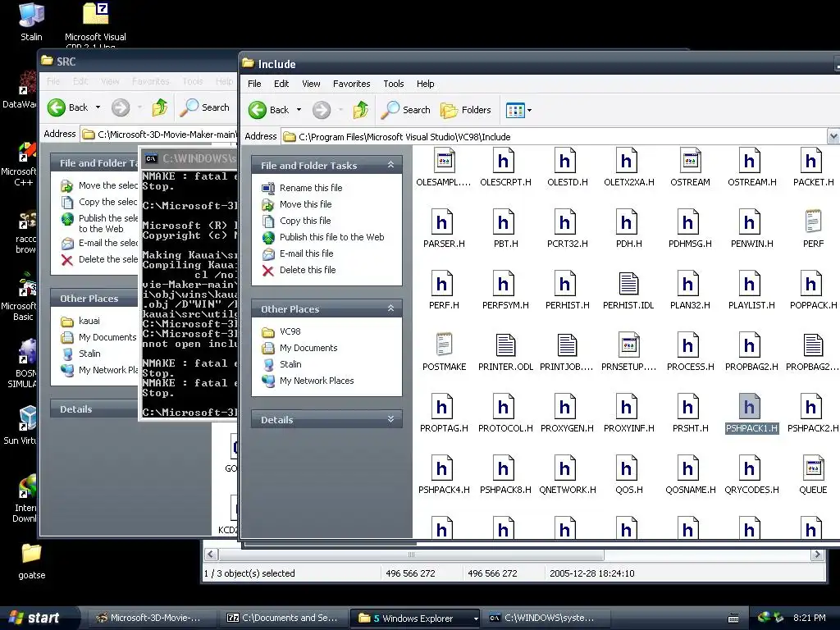Select the PACKET.H header file
The width and height of the screenshot is (840, 630).
[x=813, y=167]
